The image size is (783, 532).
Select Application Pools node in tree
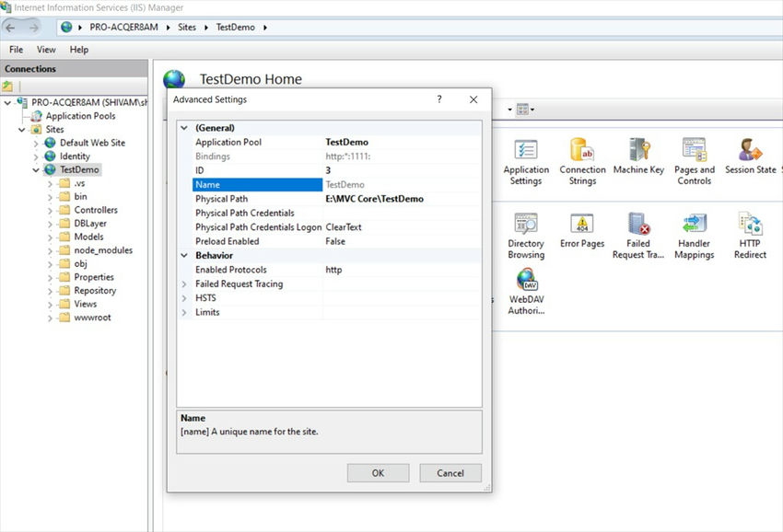[80, 116]
